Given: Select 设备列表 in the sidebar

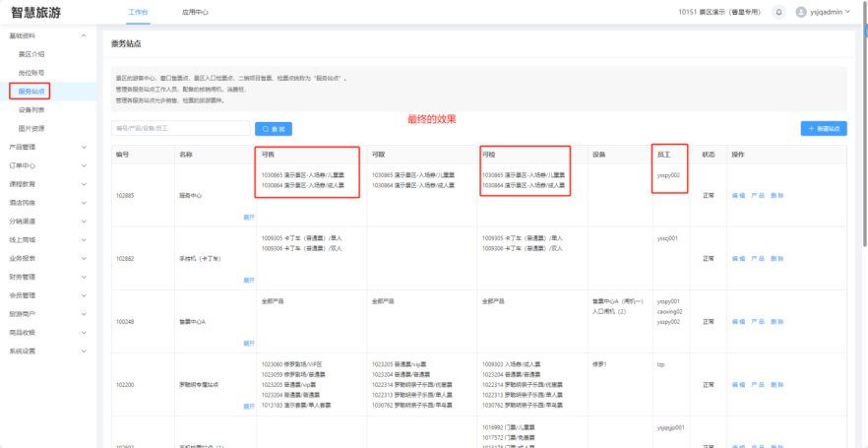Looking at the screenshot, I should click(x=31, y=109).
